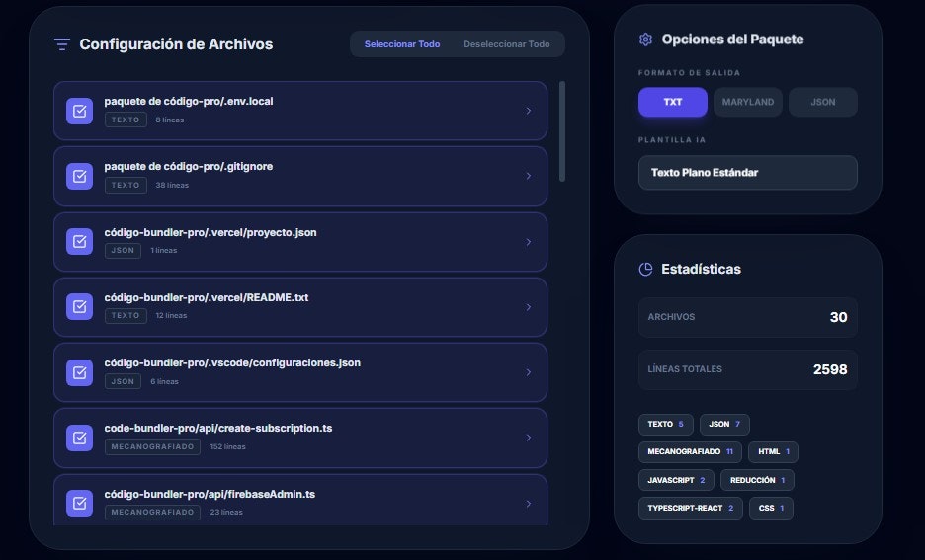Image resolution: width=925 pixels, height=560 pixels.
Task: Click the '38 líneas' label
Action: [x=172, y=185]
